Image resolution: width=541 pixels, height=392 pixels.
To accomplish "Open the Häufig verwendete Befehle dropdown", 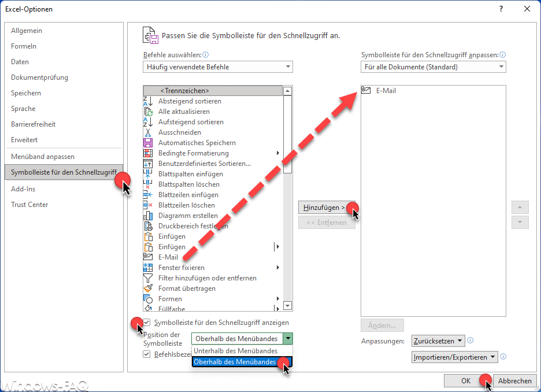I will 218,67.
